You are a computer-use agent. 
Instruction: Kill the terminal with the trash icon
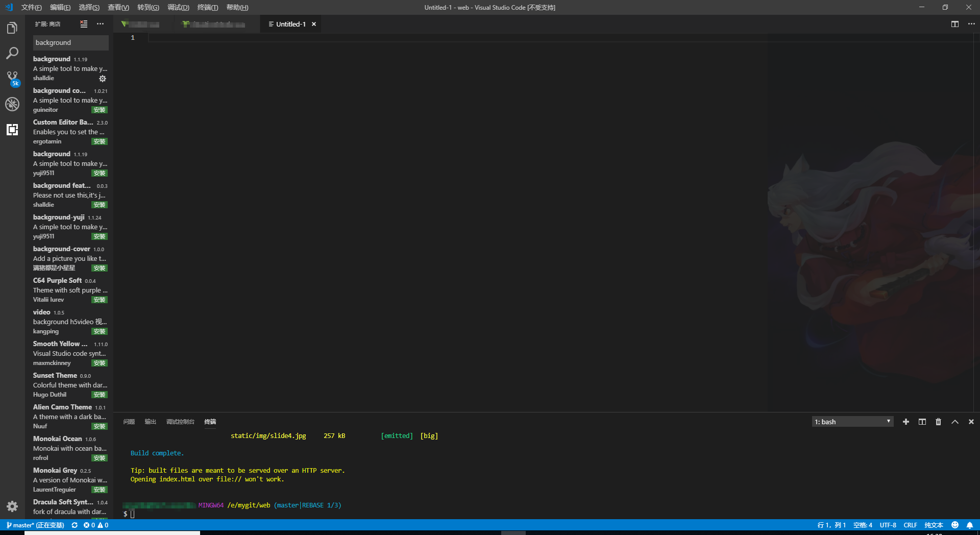pyautogui.click(x=938, y=422)
